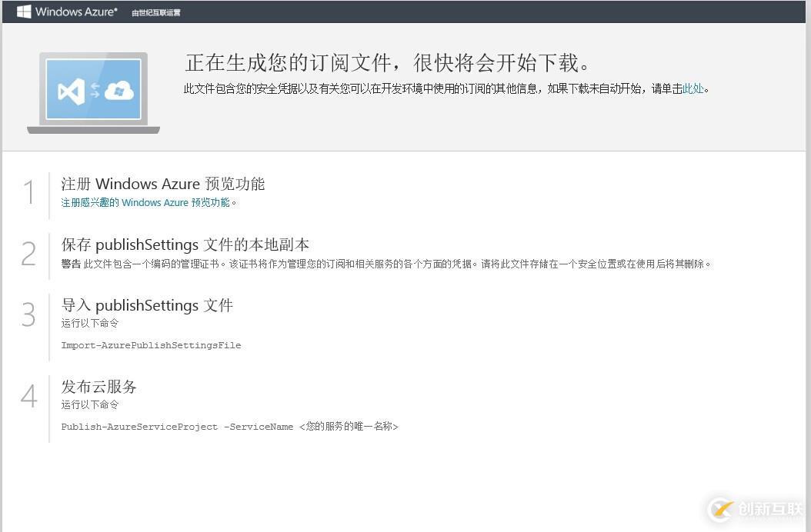The image size is (811, 532).
Task: Click the laptop Visual Studio cloud illustration
Action: [94, 92]
